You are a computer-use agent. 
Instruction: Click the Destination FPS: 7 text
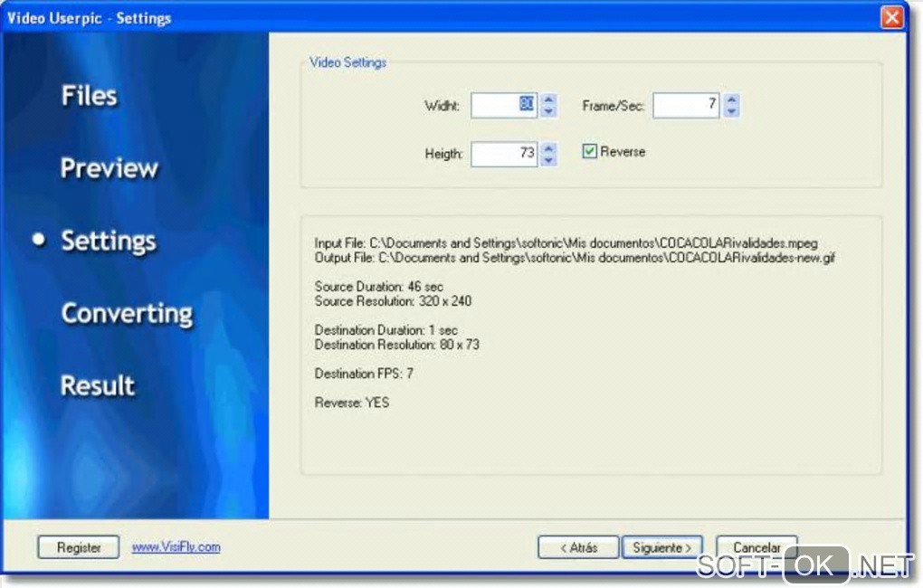click(x=364, y=374)
